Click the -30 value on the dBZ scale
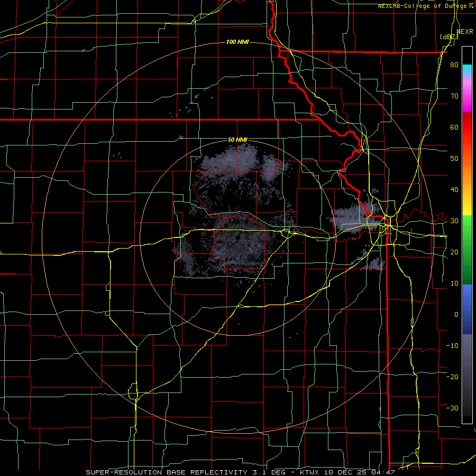 tap(452, 408)
